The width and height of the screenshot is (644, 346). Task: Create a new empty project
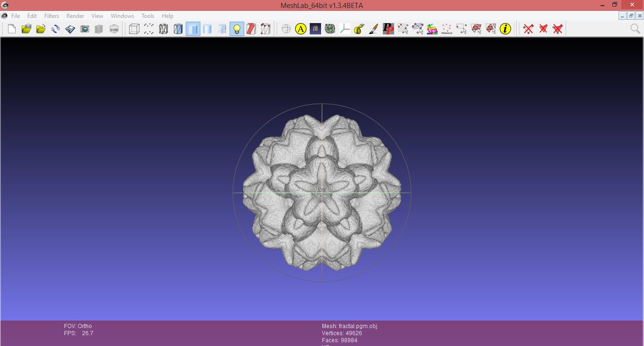pyautogui.click(x=11, y=29)
